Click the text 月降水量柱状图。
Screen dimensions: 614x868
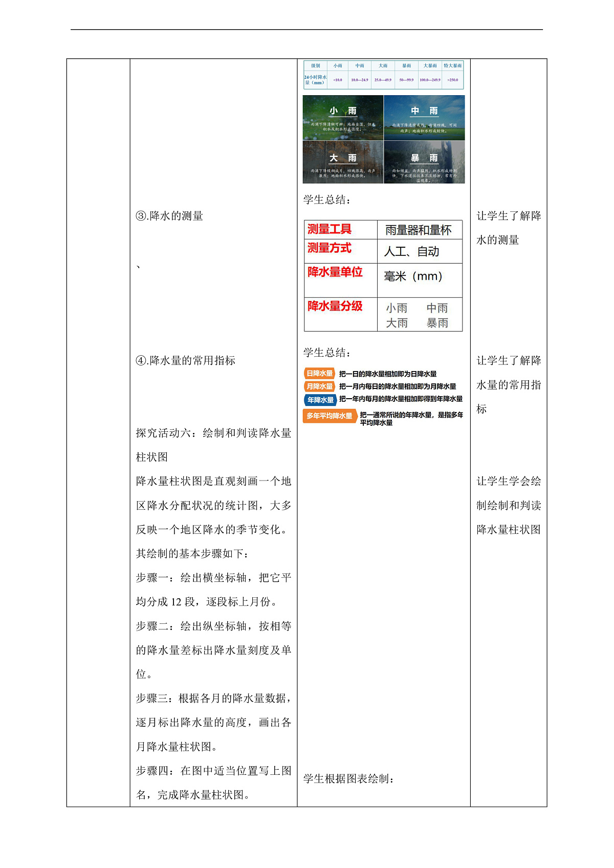point(178,747)
